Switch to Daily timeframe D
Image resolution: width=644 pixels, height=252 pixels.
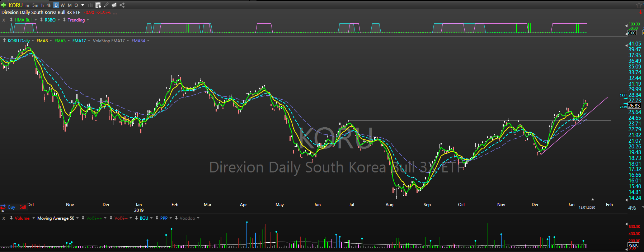pyautogui.click(x=56, y=5)
